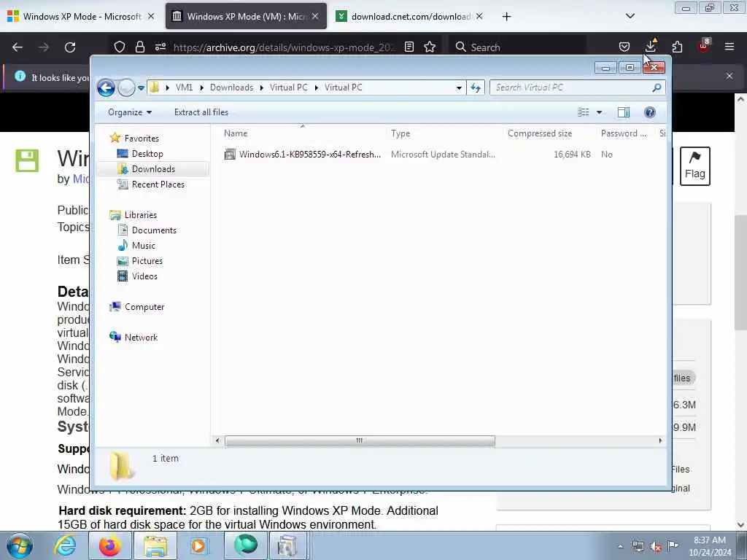This screenshot has height=560, width=747.
Task: Click the Flag button on archive.org page
Action: click(695, 166)
